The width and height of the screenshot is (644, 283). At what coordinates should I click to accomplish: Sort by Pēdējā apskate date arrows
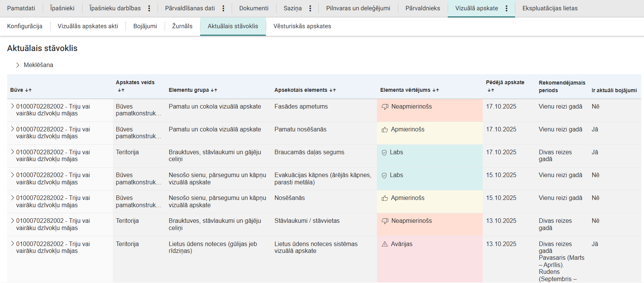[491, 90]
